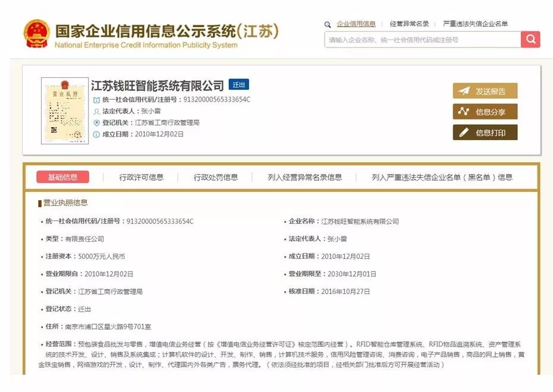The image size is (553, 392).
Task: Click the info icon beside 成立日期
Action: tap(96, 134)
